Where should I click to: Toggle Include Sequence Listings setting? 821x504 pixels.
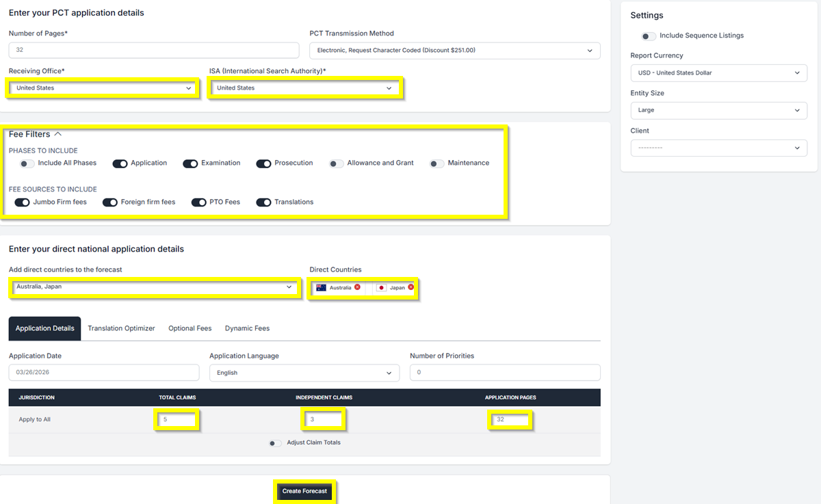pos(648,36)
